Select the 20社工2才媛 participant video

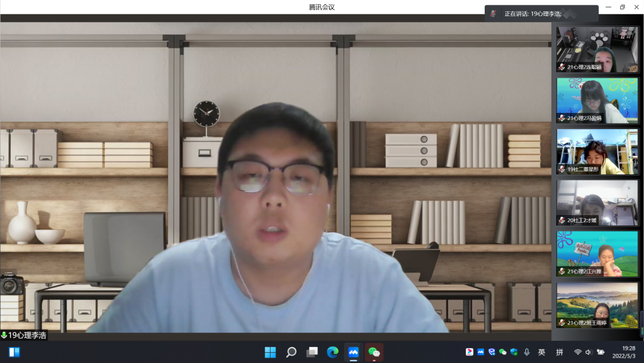(x=597, y=203)
